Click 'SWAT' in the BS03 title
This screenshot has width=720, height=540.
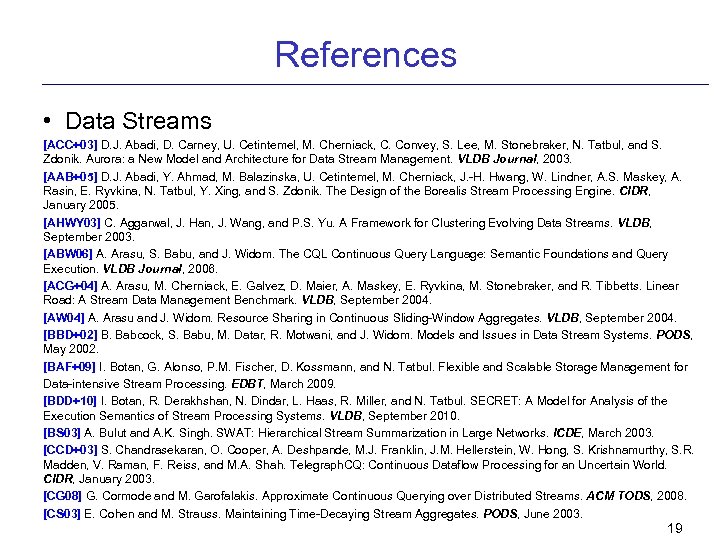click(x=235, y=433)
